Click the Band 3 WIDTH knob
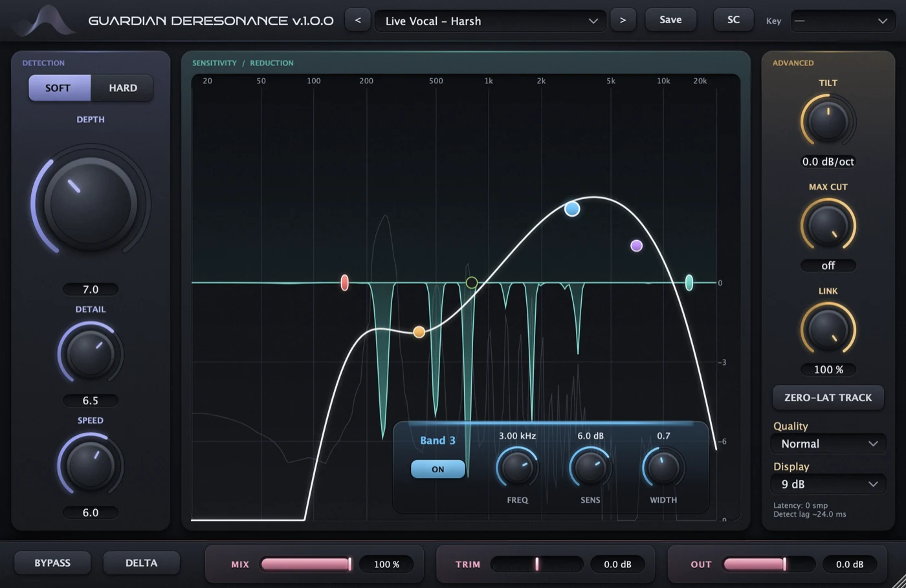The height and width of the screenshot is (588, 906). [663, 468]
